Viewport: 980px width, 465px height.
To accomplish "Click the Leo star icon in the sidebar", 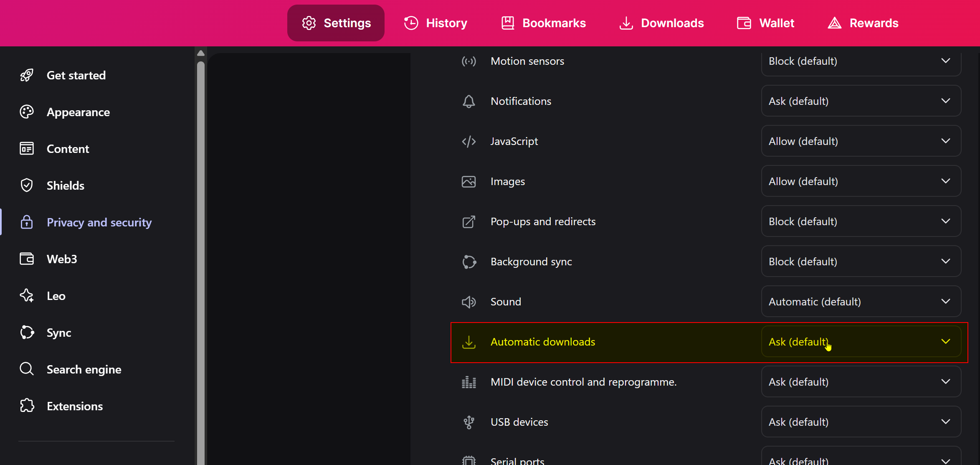I will point(27,296).
